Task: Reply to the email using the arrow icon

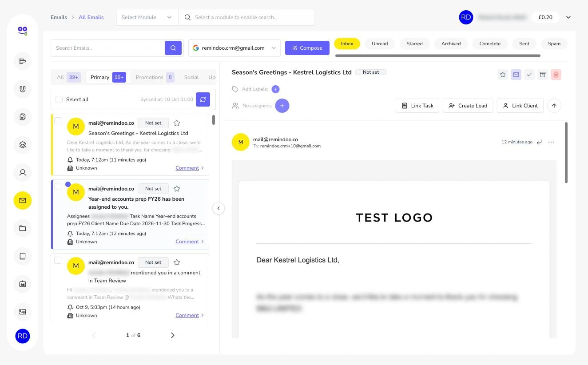Action: (x=539, y=142)
